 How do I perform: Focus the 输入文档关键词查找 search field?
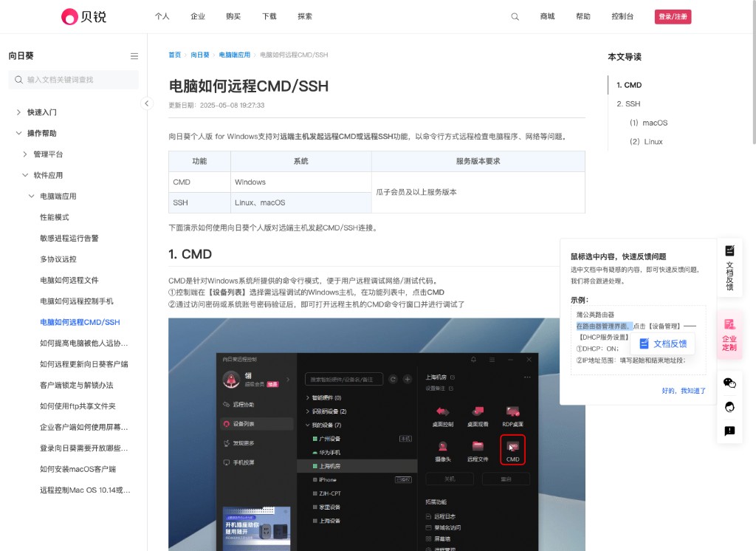[x=73, y=80]
